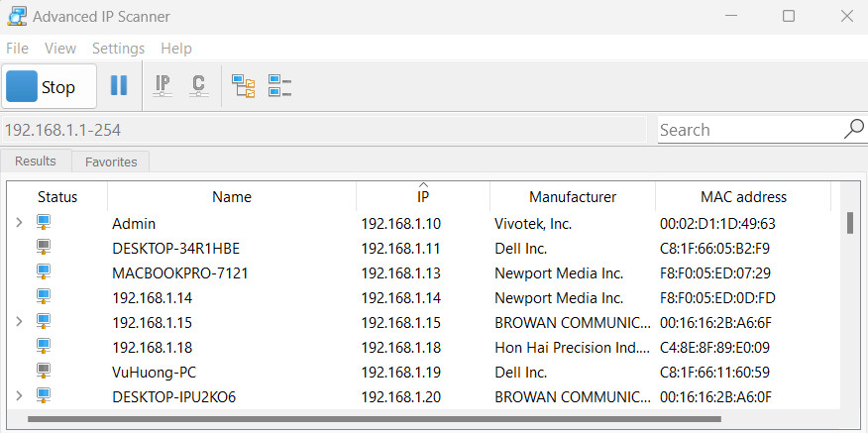This screenshot has height=433, width=868.
Task: Click the Admin row computer status icon
Action: tap(44, 223)
